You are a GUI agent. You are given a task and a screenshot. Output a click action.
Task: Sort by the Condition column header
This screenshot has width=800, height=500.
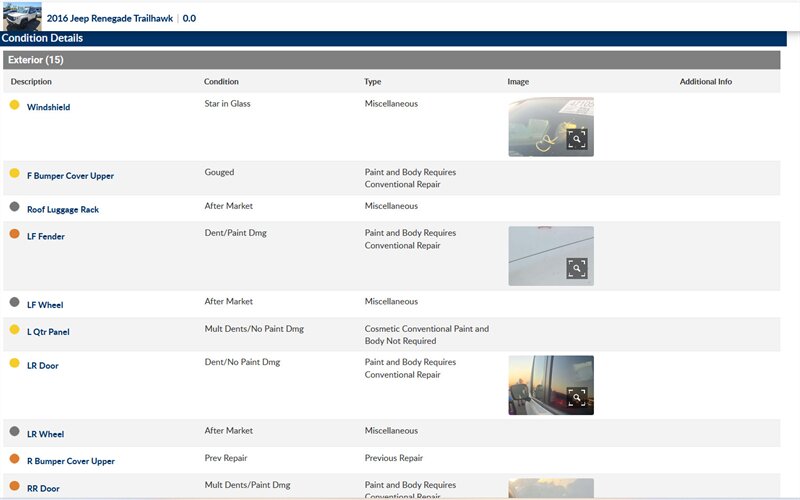[221, 82]
